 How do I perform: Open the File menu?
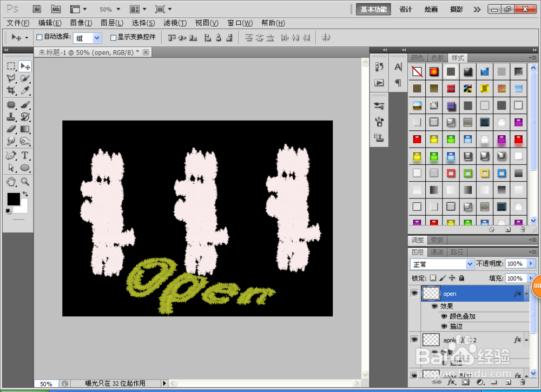18,23
